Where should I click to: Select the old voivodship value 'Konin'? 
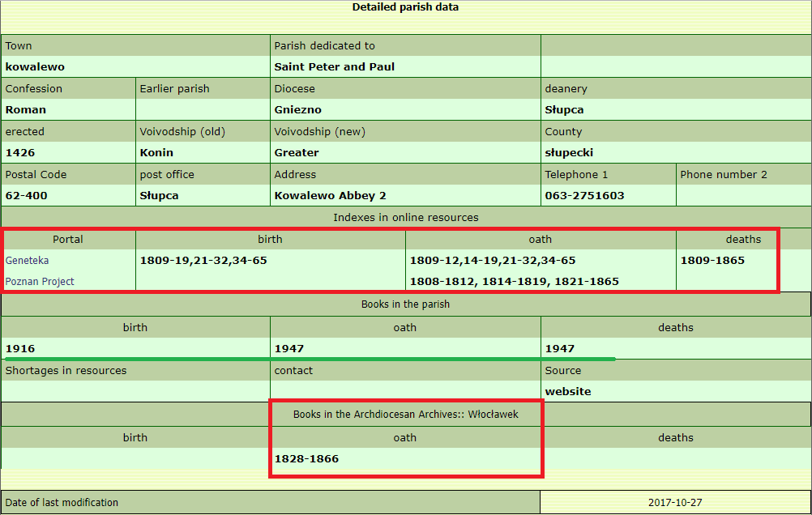[x=156, y=153]
